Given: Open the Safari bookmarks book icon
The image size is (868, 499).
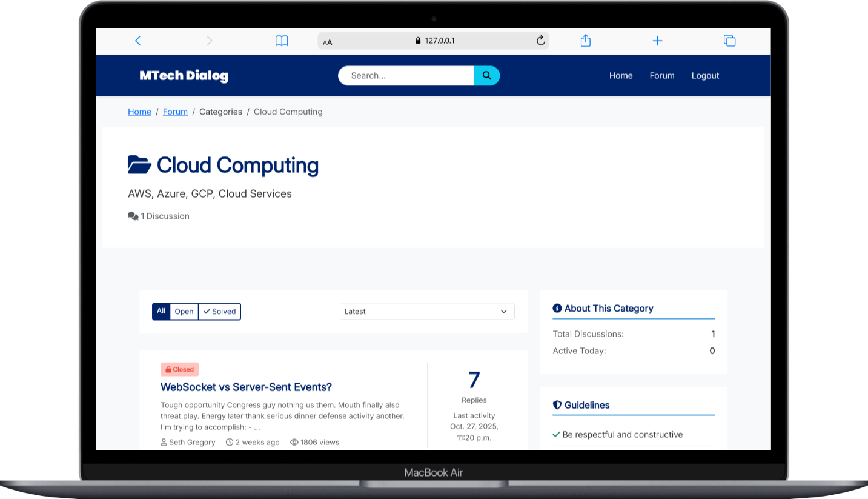Looking at the screenshot, I should 282,41.
